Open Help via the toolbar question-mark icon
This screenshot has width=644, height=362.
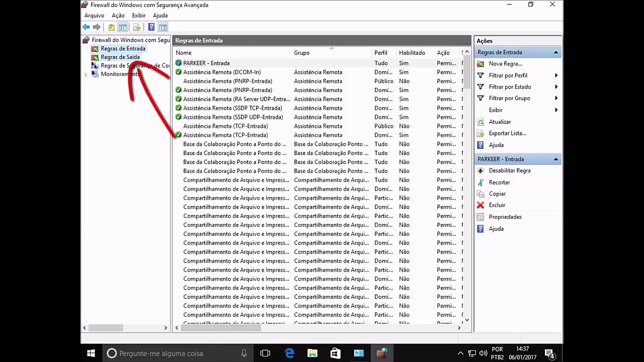(x=151, y=27)
